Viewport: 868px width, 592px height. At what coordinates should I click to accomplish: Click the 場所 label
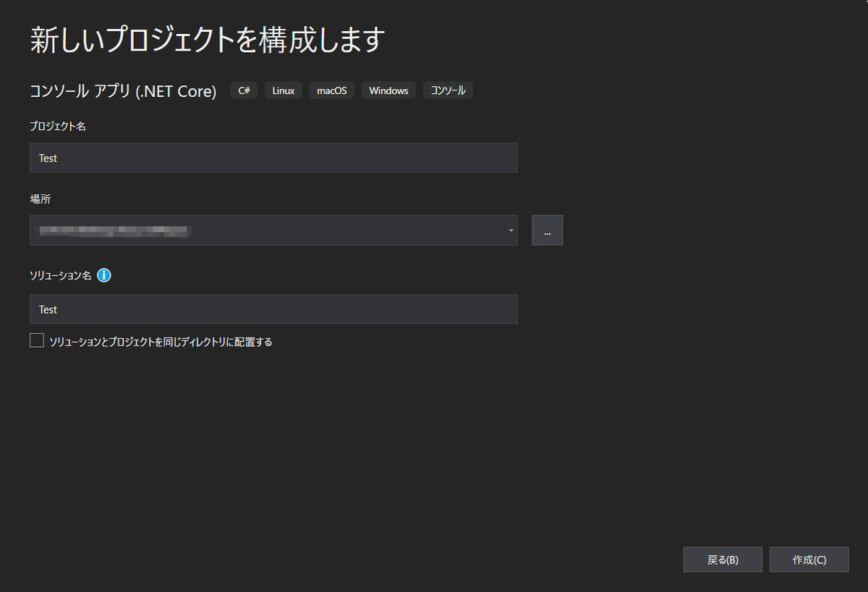[38, 199]
